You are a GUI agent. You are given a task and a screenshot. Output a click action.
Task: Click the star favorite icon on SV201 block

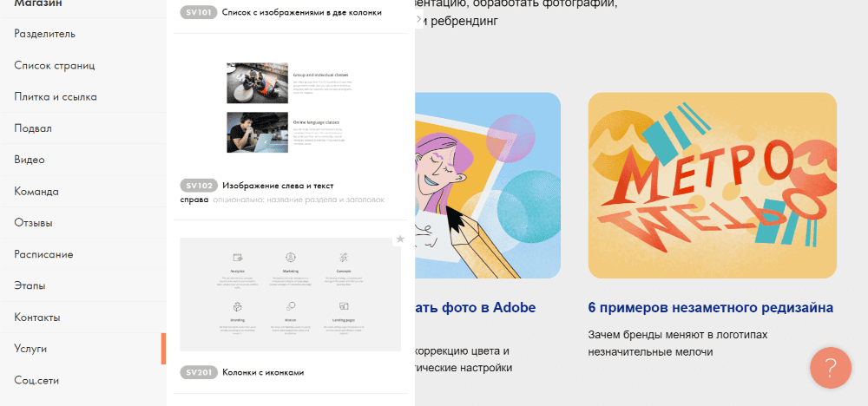(400, 239)
